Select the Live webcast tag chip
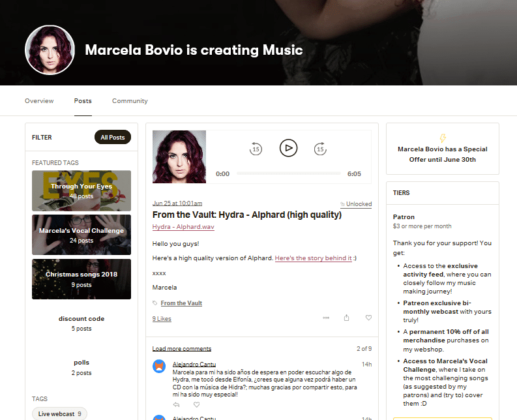Screen dimensions: 517x420 pos(60,413)
